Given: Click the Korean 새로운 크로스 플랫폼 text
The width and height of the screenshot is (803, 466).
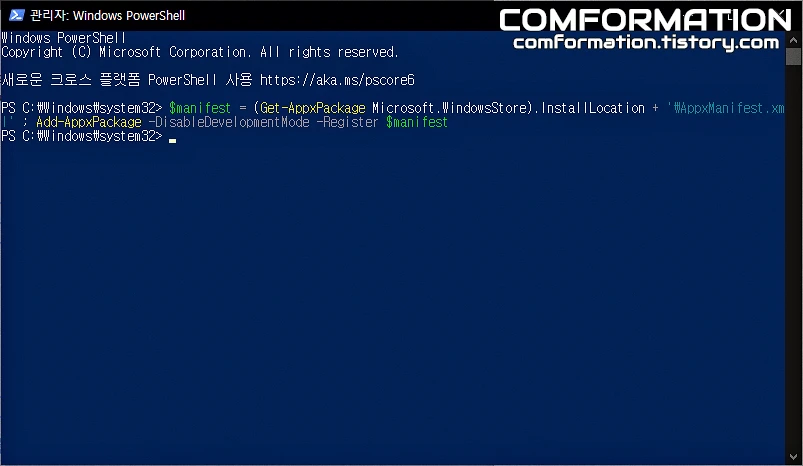Looking at the screenshot, I should [x=71, y=80].
